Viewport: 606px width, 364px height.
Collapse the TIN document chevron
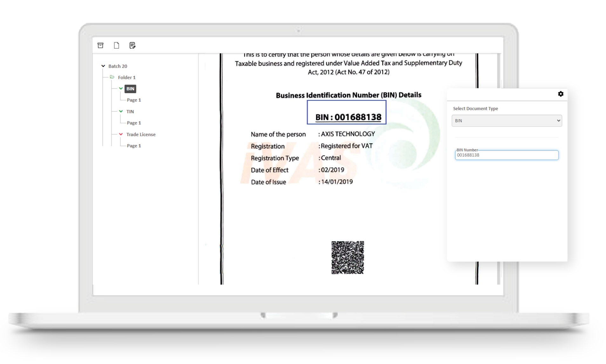121,111
